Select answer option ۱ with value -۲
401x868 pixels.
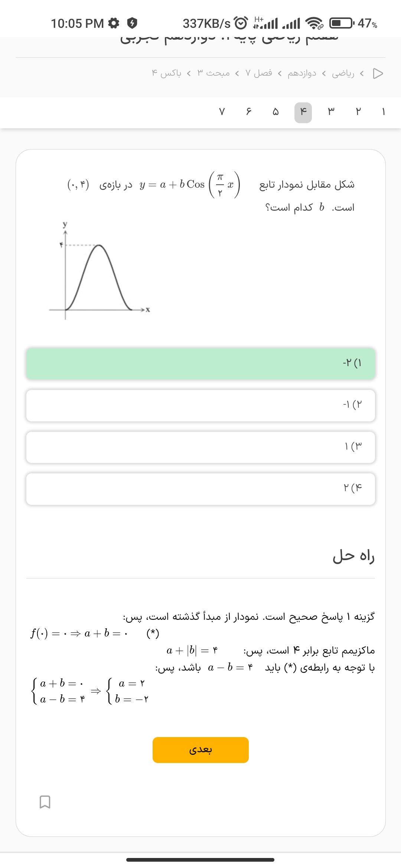point(200,363)
